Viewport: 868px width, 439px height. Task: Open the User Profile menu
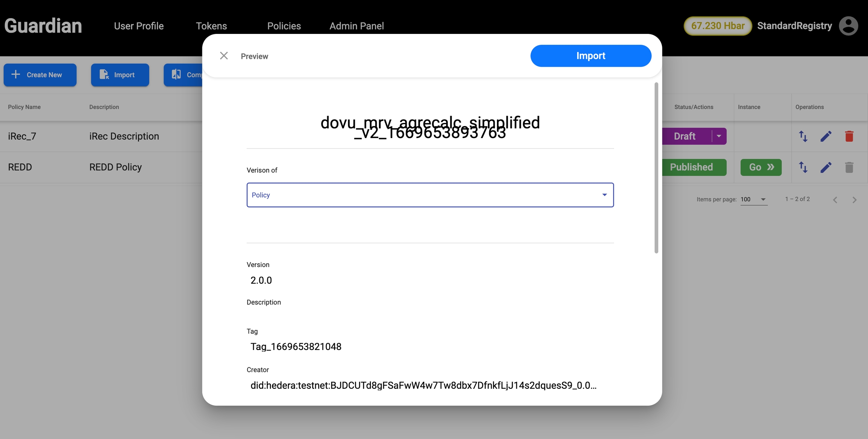[x=139, y=26]
